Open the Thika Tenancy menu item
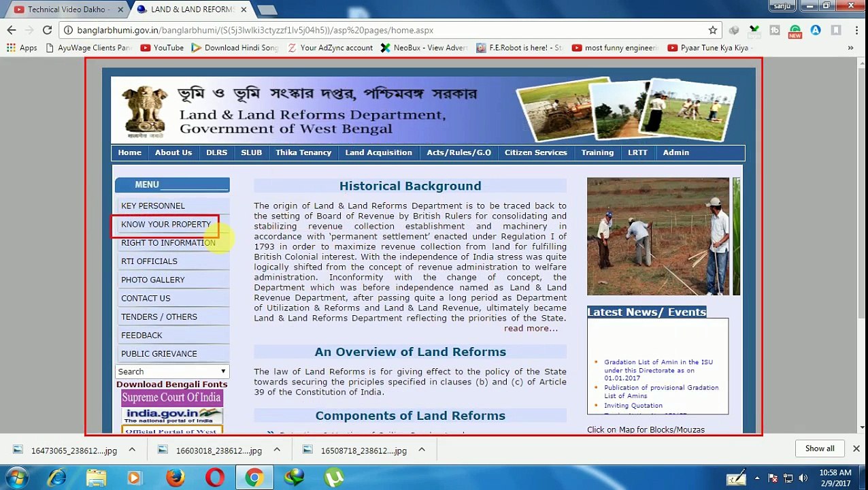The height and width of the screenshot is (490, 868). point(303,152)
